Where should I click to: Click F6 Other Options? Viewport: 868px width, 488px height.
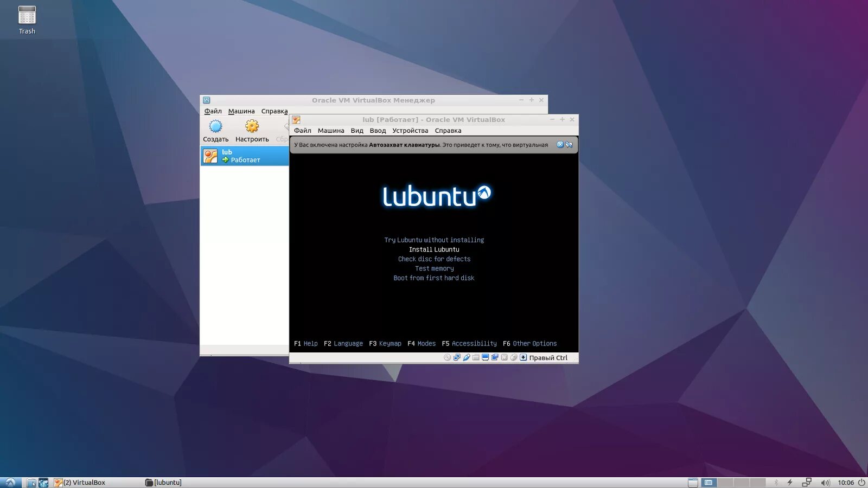click(530, 343)
